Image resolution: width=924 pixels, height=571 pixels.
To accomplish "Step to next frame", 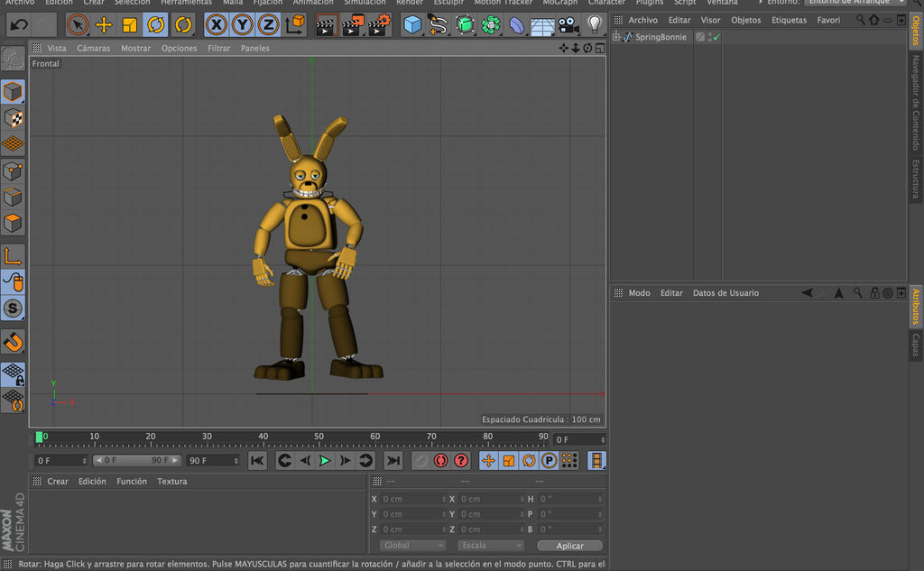I will pyautogui.click(x=346, y=461).
